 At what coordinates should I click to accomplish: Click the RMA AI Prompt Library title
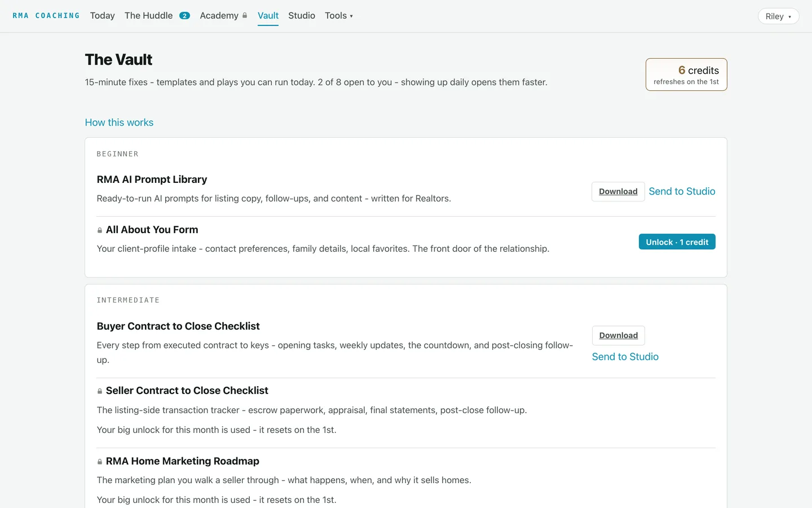(x=152, y=179)
